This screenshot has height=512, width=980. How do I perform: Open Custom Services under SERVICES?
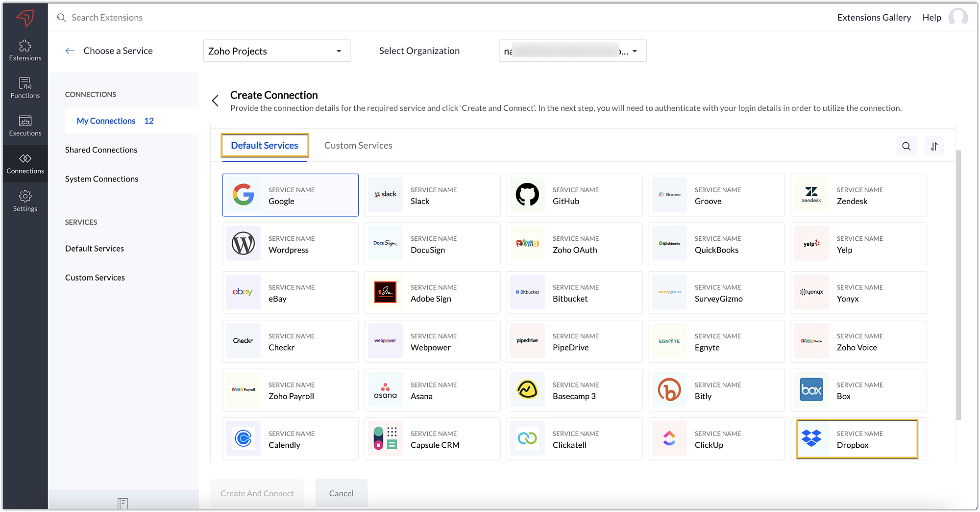click(95, 278)
